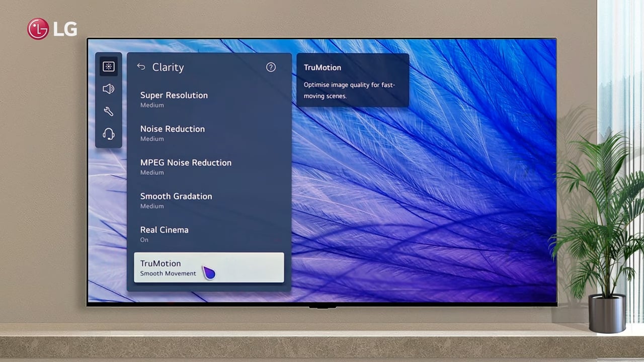Adjust the Super Resolution Medium level
Screen dimensions: 644x362
click(x=152, y=105)
